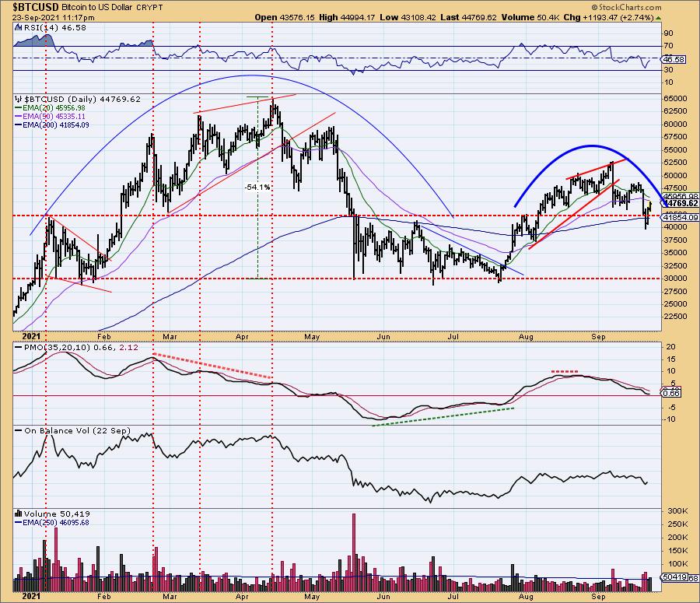The width and height of the screenshot is (700, 603).
Task: Click the tallest volume bar in late May
Action: coord(354,552)
